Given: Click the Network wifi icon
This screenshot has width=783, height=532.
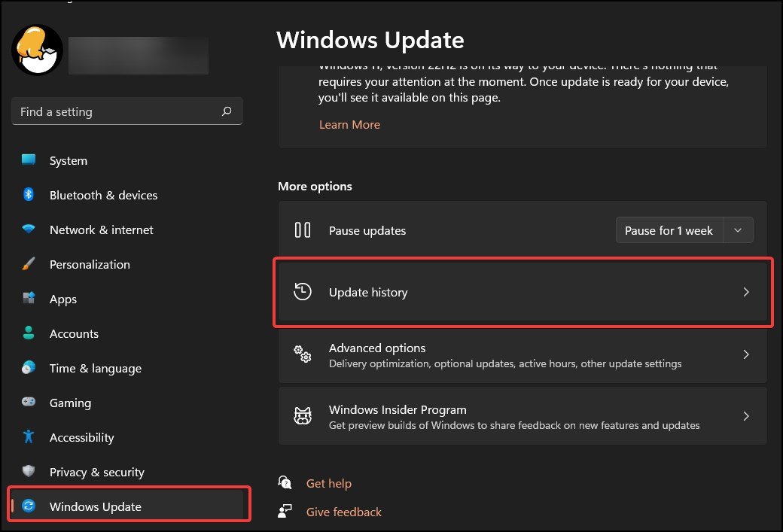Looking at the screenshot, I should click(x=29, y=229).
